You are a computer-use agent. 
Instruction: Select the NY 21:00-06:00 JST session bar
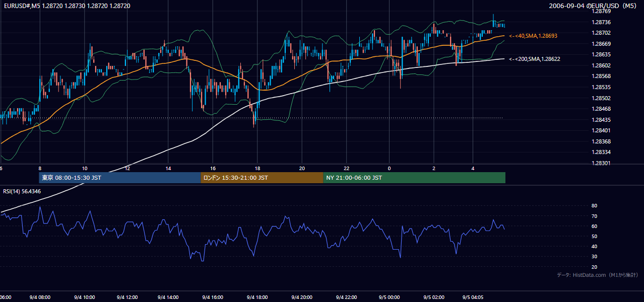click(x=414, y=178)
